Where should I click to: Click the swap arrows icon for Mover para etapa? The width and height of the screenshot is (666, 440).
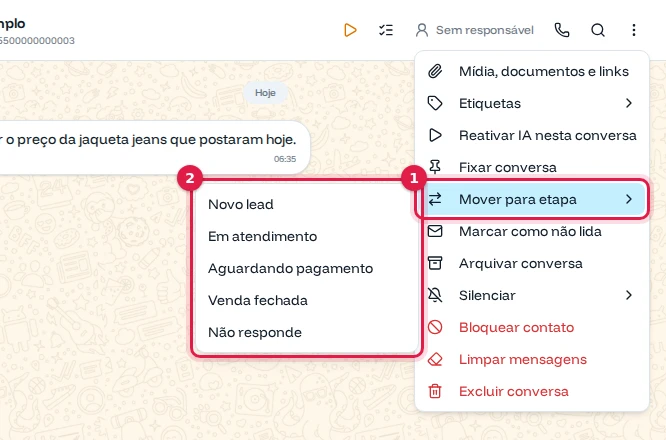pyautogui.click(x=435, y=199)
